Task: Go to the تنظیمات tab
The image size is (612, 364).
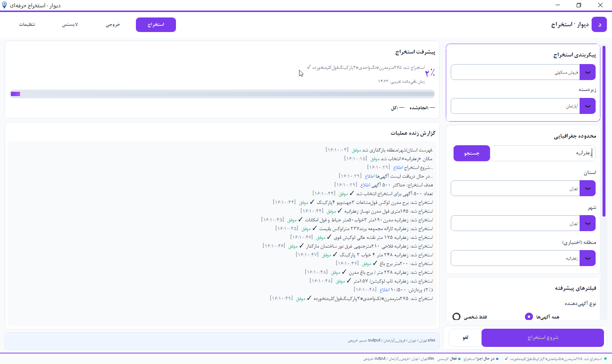Action: (x=27, y=25)
